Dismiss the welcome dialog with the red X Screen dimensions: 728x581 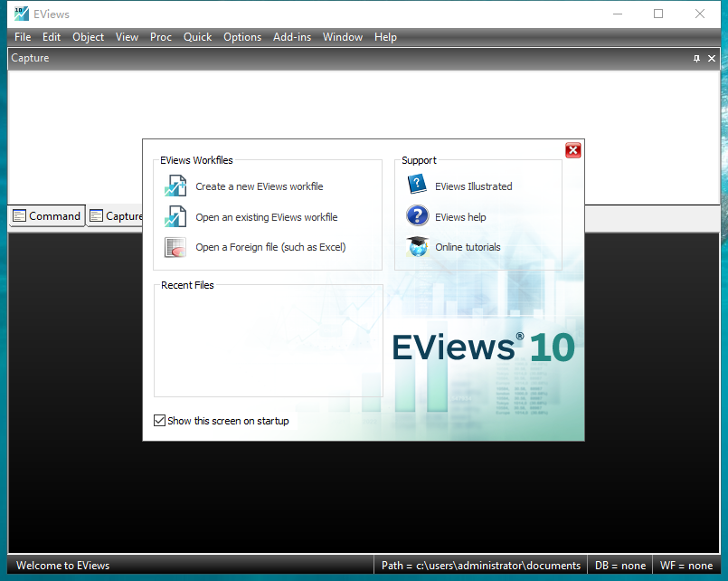[572, 150]
